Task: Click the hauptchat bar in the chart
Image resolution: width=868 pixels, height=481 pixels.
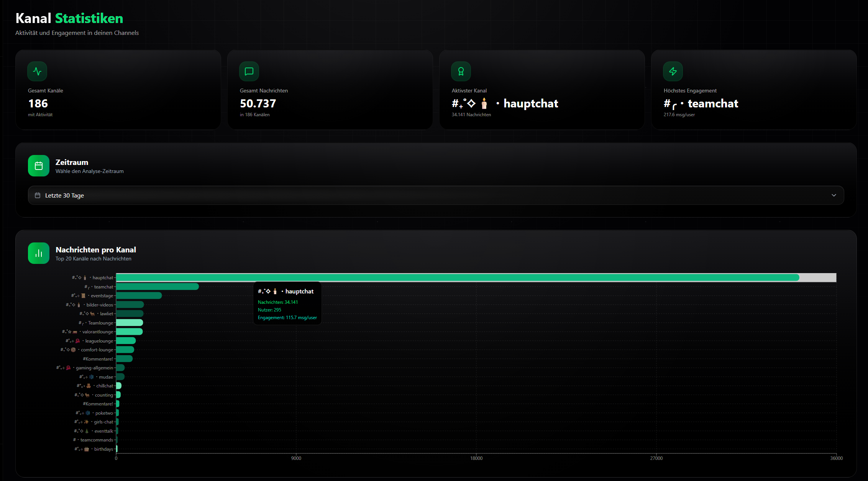Action: coord(458,278)
